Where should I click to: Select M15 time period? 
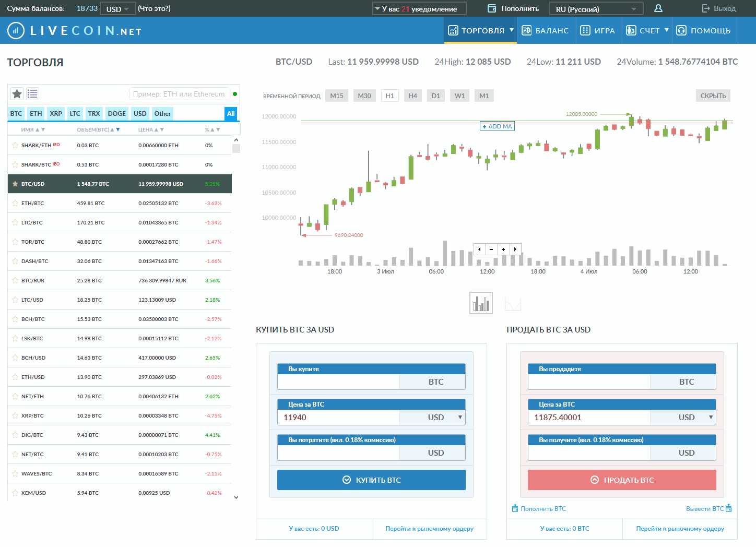tap(337, 96)
